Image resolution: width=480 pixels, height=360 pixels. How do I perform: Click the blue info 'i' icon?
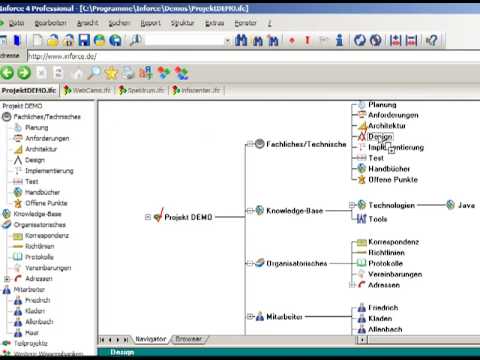(339, 41)
